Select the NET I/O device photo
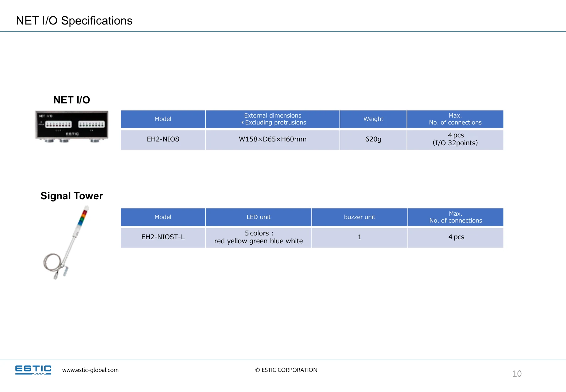Image resolution: width=566 pixels, height=392 pixels. [x=72, y=127]
